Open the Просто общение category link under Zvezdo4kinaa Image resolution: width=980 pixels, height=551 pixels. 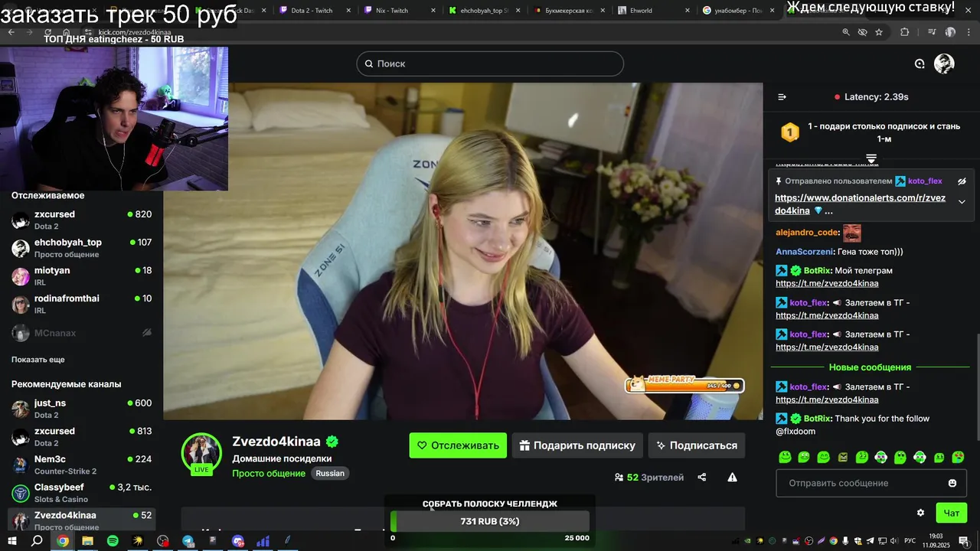point(269,473)
